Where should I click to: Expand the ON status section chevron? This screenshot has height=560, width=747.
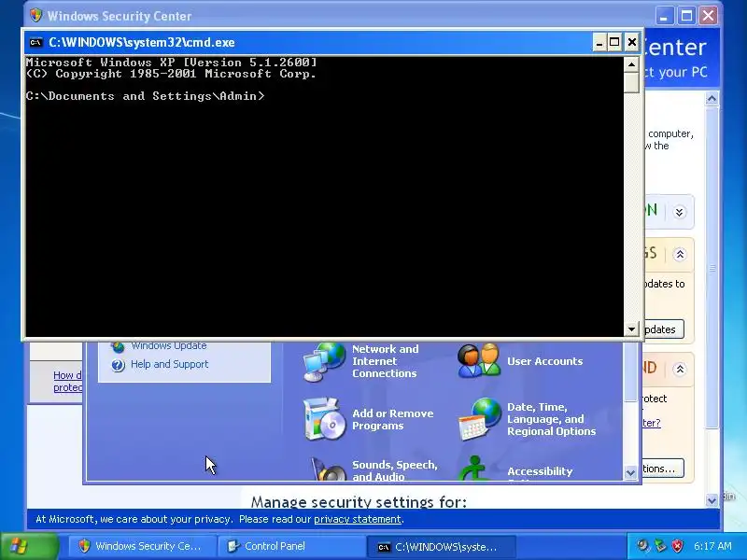coord(680,212)
